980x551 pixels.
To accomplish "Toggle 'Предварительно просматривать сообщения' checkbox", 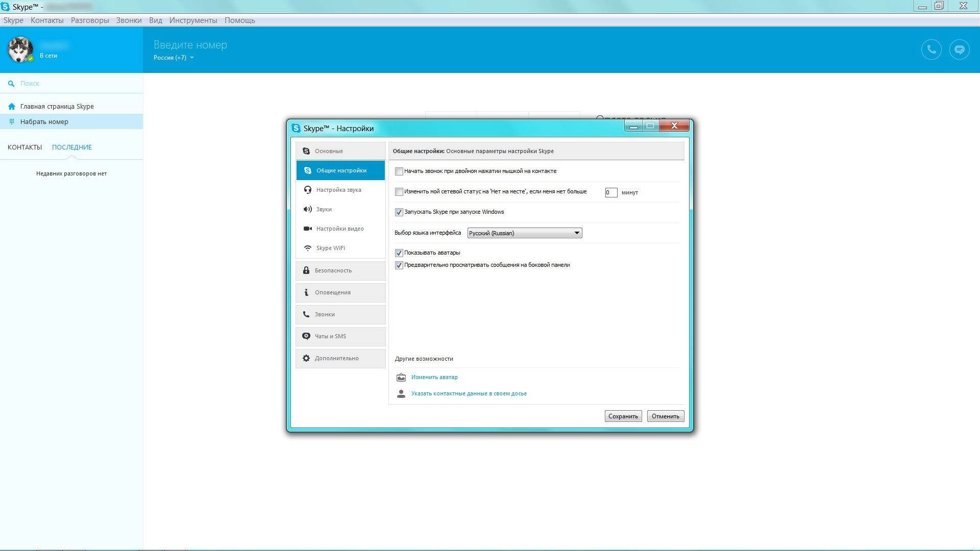I will coord(399,265).
